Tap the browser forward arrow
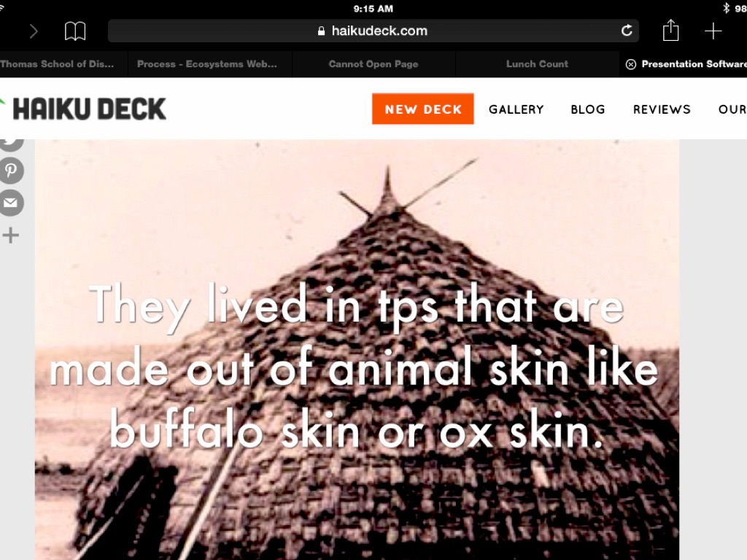The width and height of the screenshot is (747, 560). (x=34, y=31)
